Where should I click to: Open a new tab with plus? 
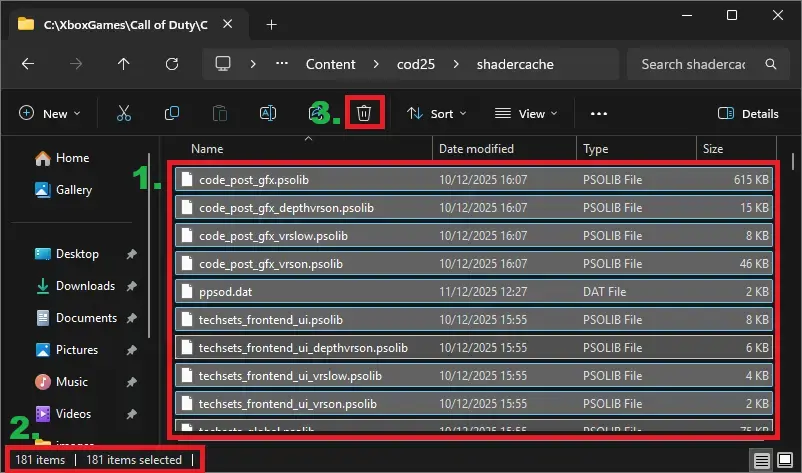pyautogui.click(x=272, y=25)
